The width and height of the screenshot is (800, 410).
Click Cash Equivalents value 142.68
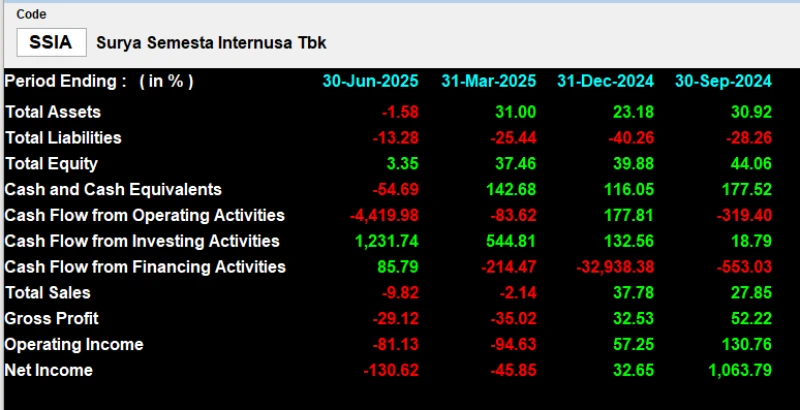tap(511, 190)
